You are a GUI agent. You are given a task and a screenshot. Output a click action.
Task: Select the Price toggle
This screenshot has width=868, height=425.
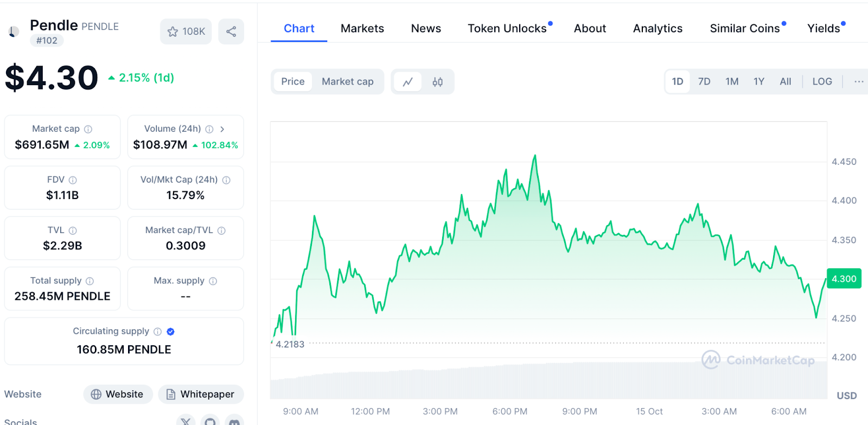pyautogui.click(x=293, y=82)
